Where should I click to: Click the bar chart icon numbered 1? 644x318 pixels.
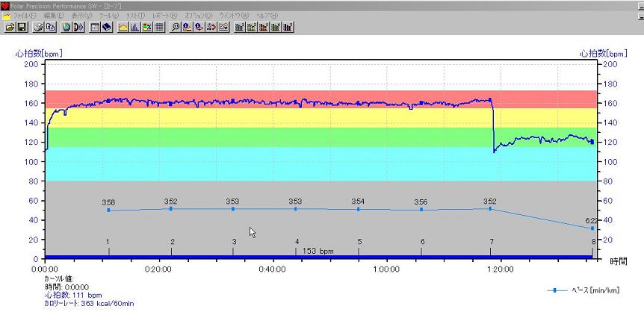tap(240, 28)
